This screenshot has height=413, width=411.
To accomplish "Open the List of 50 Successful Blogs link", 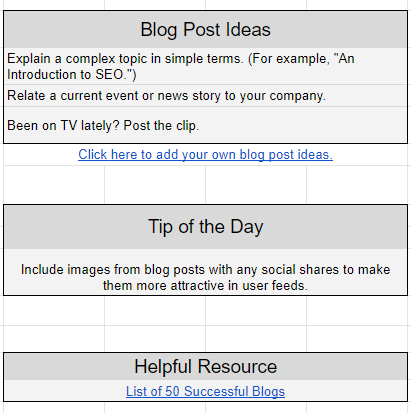I will (x=205, y=391).
